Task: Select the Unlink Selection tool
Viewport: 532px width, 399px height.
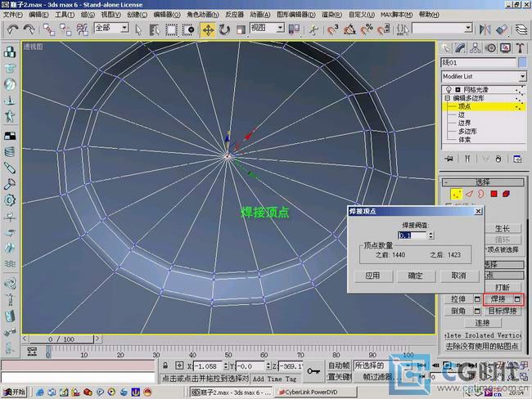Action: click(x=65, y=29)
